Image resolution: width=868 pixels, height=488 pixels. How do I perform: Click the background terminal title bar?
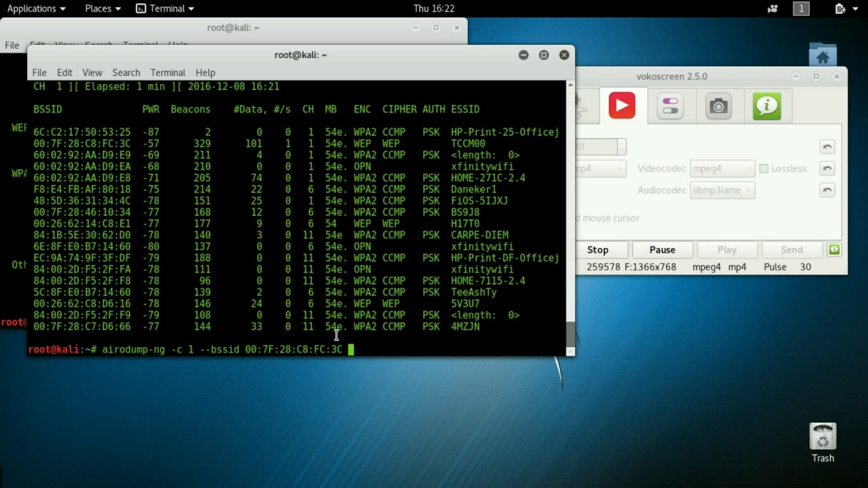(x=233, y=28)
